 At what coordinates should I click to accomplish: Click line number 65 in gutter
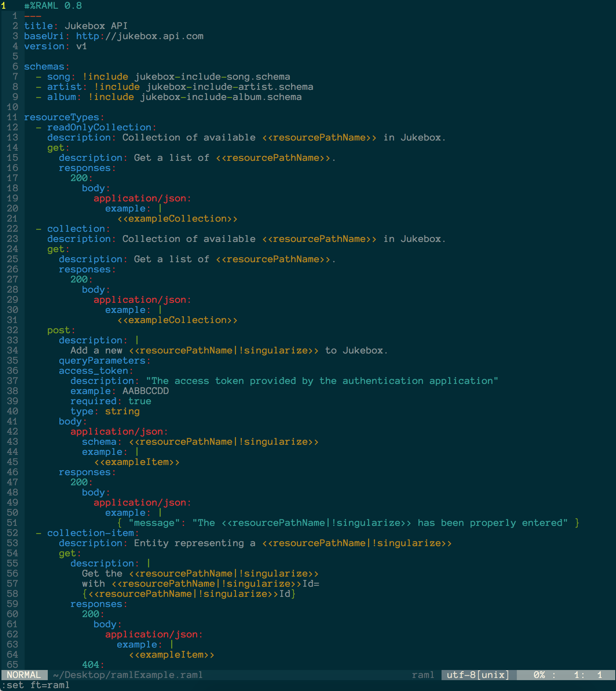[x=12, y=665]
